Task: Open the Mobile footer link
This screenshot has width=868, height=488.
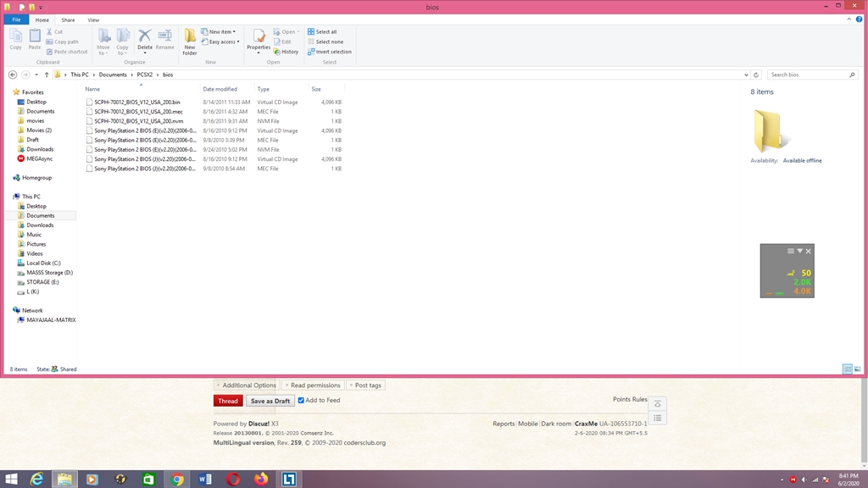Action: click(x=527, y=424)
